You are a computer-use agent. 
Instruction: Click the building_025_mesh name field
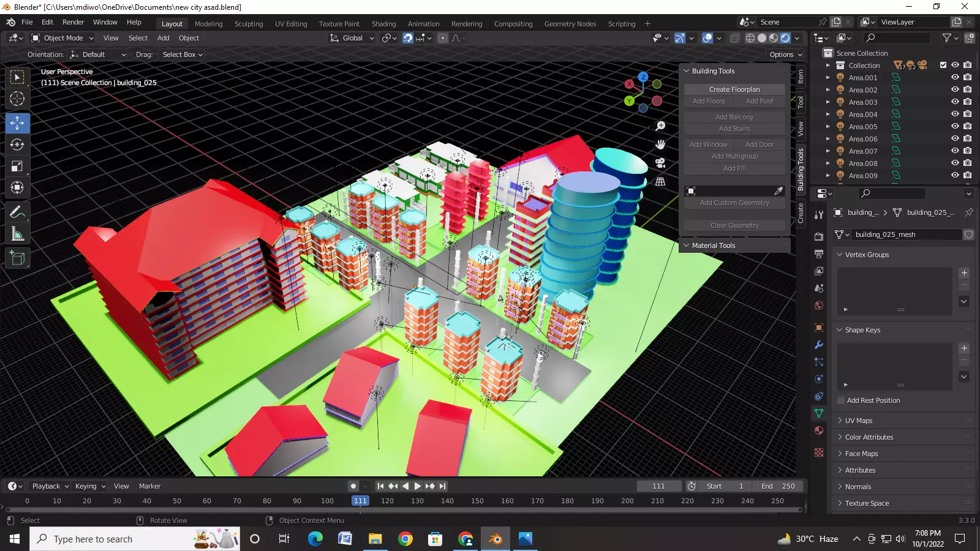[907, 234]
